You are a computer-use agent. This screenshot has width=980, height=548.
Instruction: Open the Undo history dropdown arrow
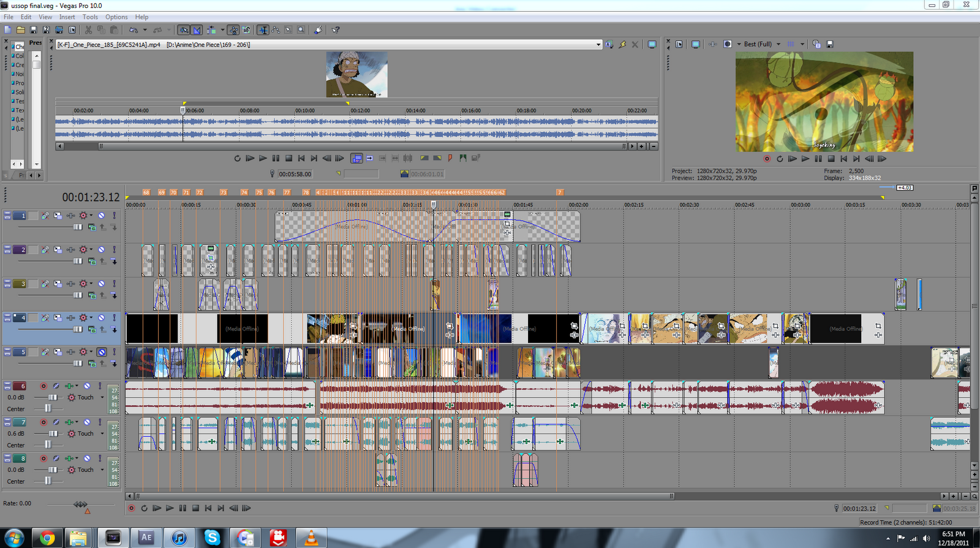(x=145, y=29)
